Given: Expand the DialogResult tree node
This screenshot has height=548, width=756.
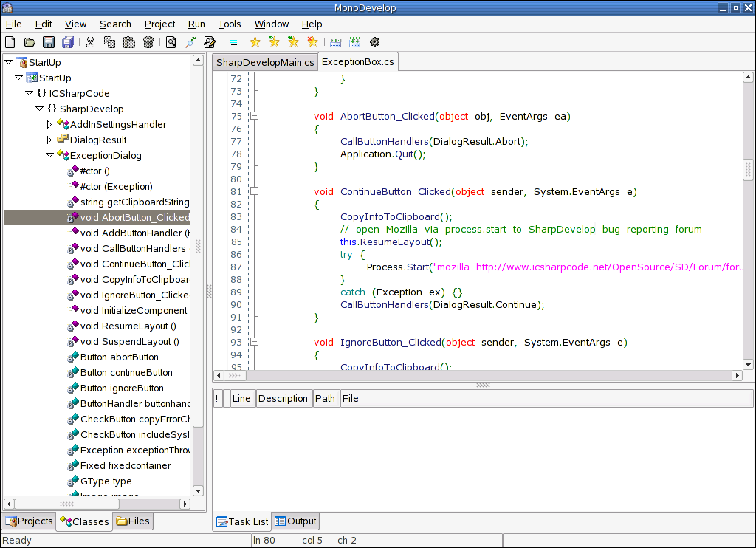Looking at the screenshot, I should coord(49,140).
